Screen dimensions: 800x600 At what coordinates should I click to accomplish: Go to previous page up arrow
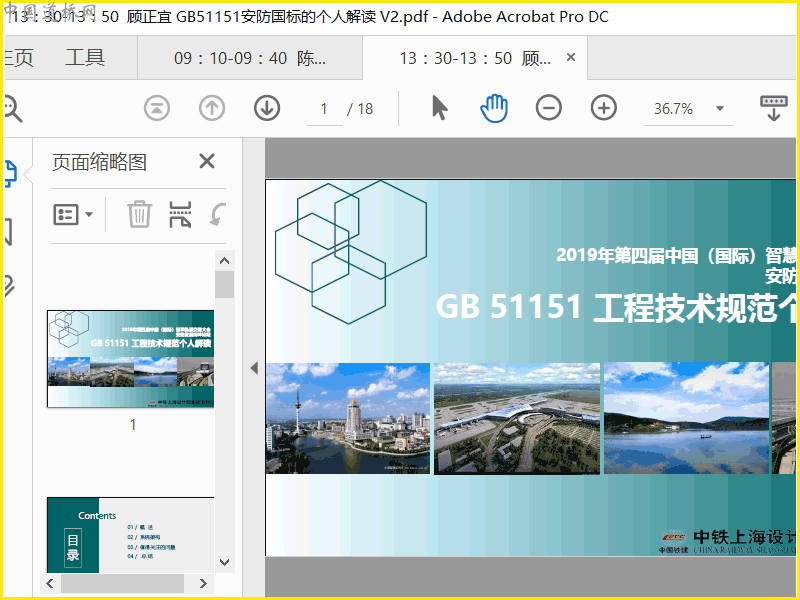[212, 108]
